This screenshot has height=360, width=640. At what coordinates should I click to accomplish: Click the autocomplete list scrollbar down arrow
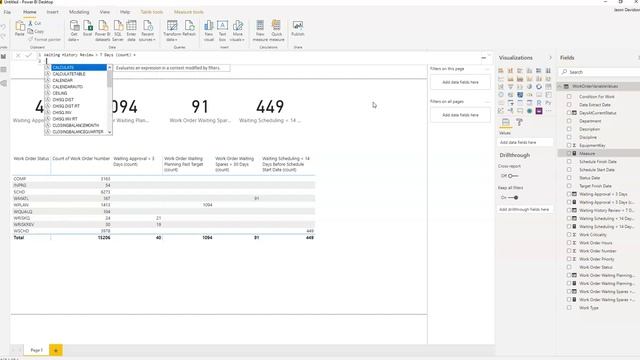(109, 132)
